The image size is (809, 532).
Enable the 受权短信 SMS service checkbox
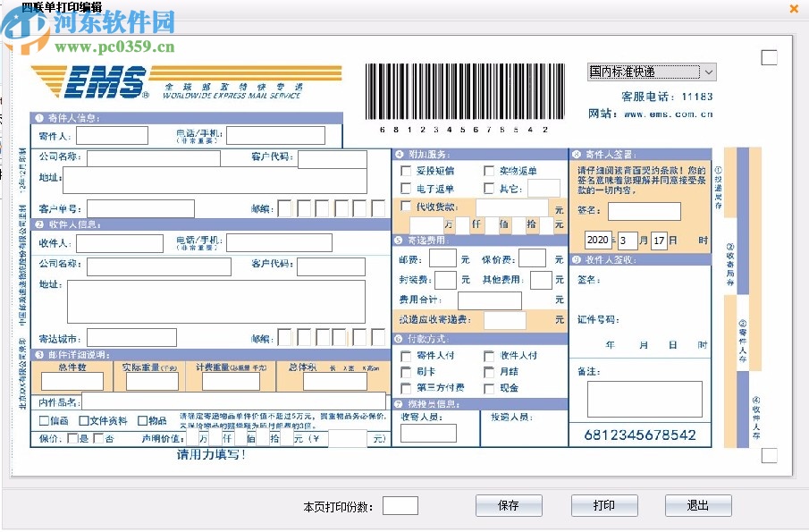(x=405, y=171)
